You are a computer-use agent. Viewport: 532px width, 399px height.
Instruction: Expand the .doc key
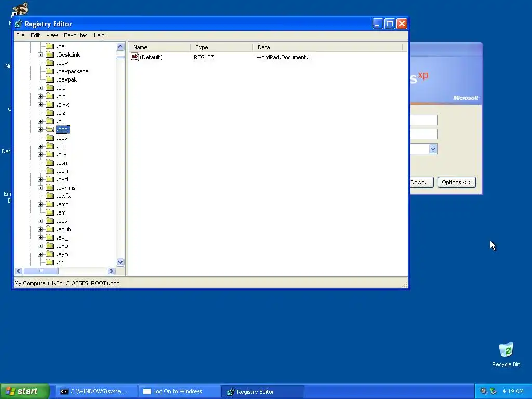40,129
